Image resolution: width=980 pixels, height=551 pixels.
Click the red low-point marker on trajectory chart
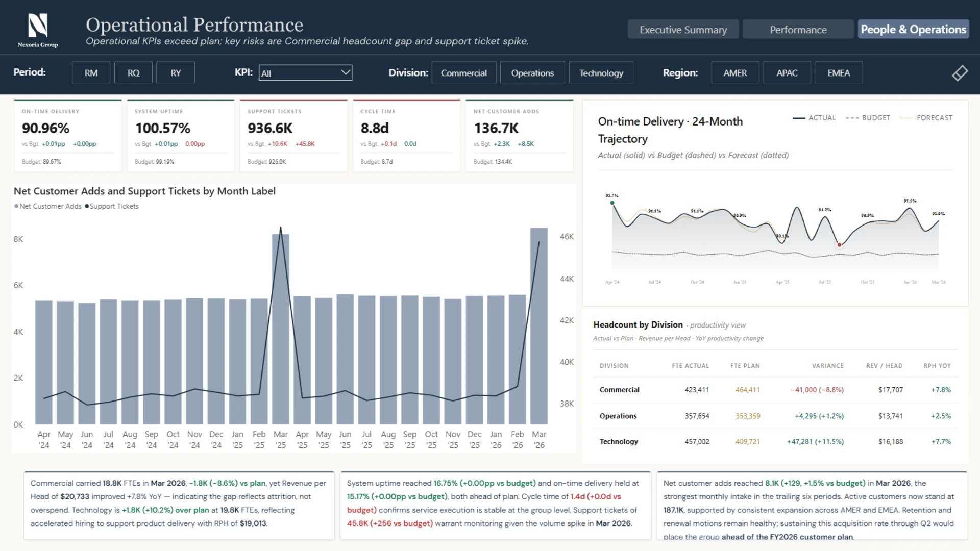pos(839,245)
